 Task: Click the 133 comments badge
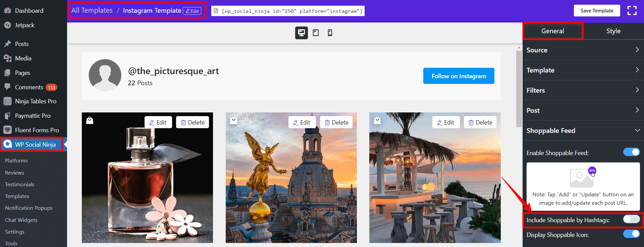(51, 87)
